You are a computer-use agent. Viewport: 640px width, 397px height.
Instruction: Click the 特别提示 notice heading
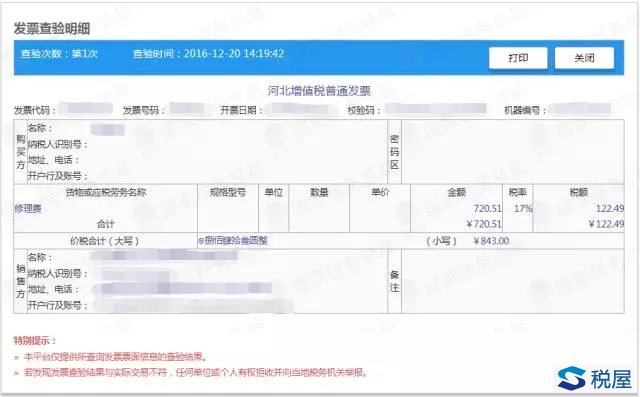[x=34, y=340]
